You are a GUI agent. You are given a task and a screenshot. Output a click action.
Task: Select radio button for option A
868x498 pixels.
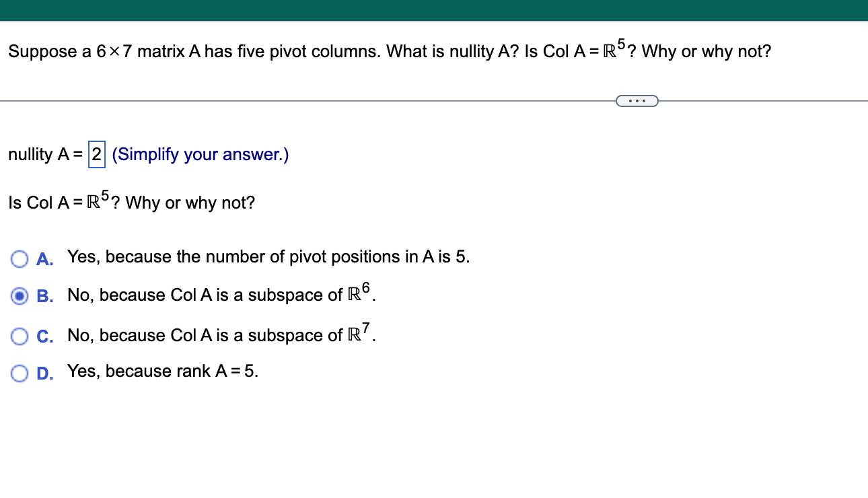tap(20, 258)
